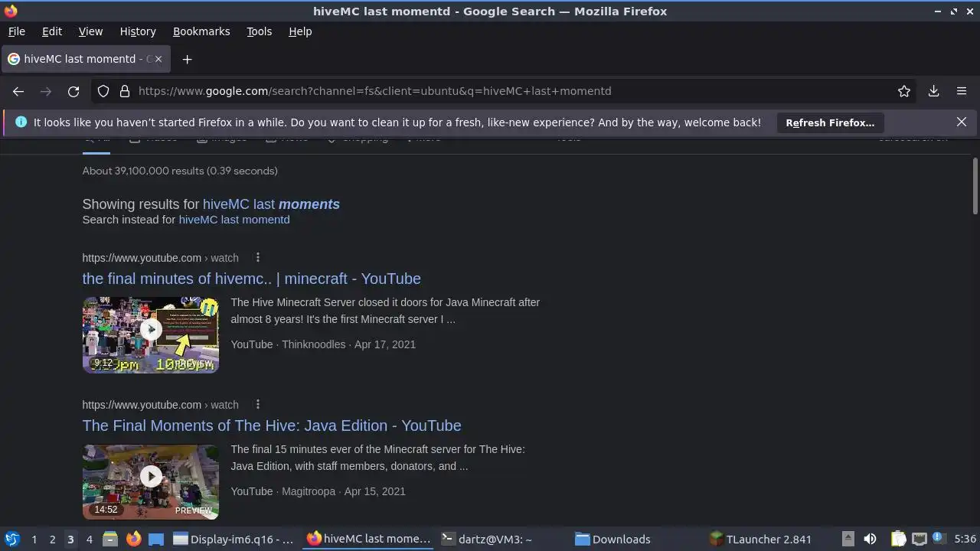Image resolution: width=980 pixels, height=551 pixels.
Task: Click the volume speaker tray icon
Action: coord(870,540)
